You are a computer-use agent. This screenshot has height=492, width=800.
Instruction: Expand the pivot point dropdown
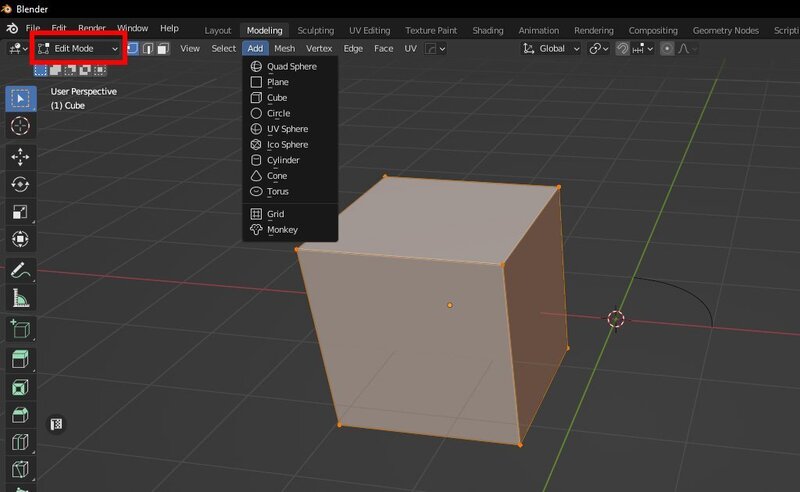(598, 48)
